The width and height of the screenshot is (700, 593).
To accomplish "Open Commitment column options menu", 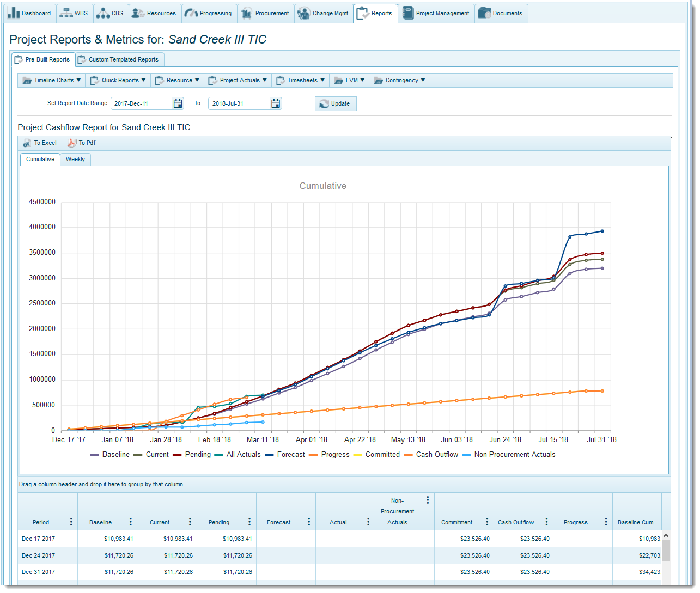I will click(x=486, y=522).
